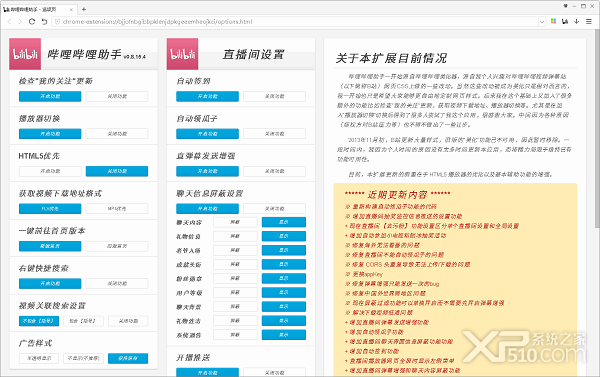The width and height of the screenshot is (600, 377).
Task: Click the 近期更新内容 heading
Action: [x=397, y=195]
